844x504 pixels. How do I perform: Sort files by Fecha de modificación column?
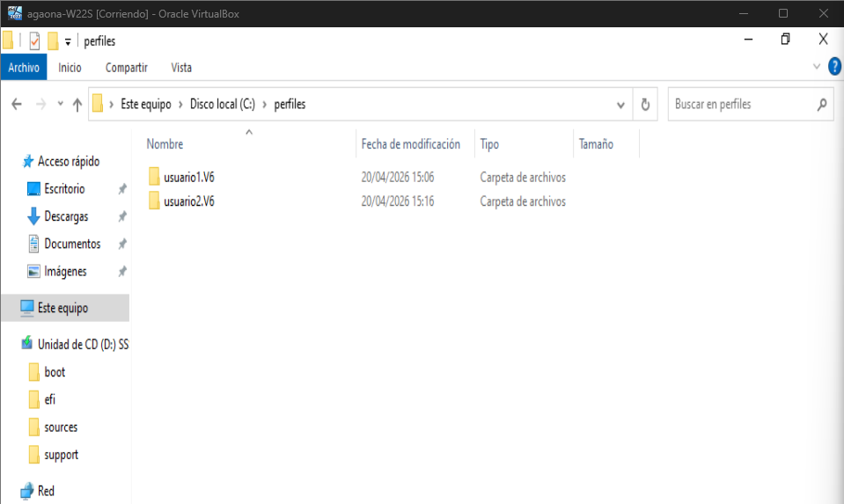[410, 144]
